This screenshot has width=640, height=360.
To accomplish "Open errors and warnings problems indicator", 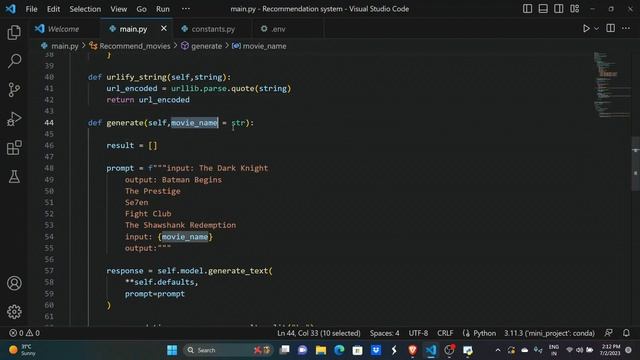I will click(24, 333).
